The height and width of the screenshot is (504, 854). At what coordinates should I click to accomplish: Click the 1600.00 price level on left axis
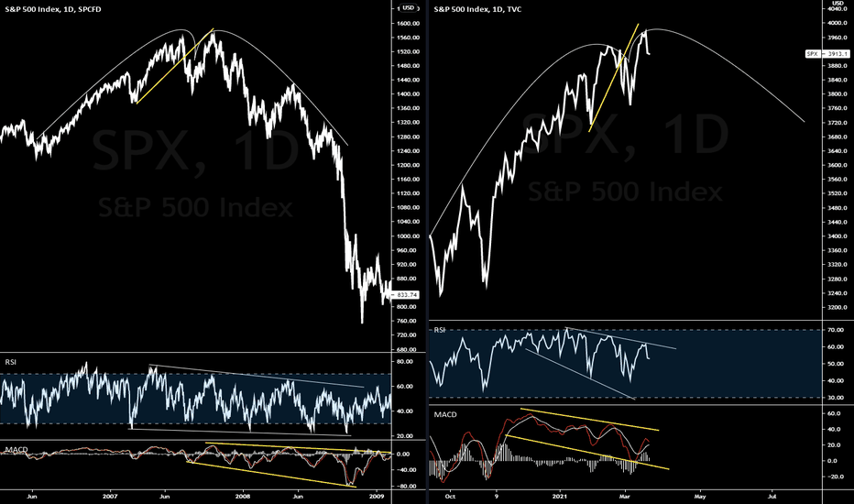pos(409,24)
